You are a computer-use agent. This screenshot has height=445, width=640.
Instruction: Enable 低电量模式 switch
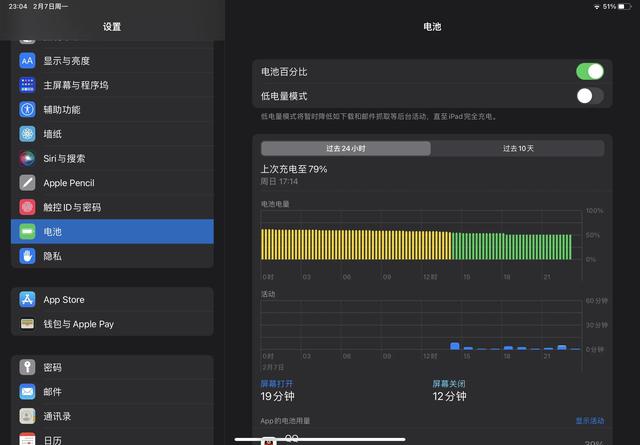tap(589, 96)
